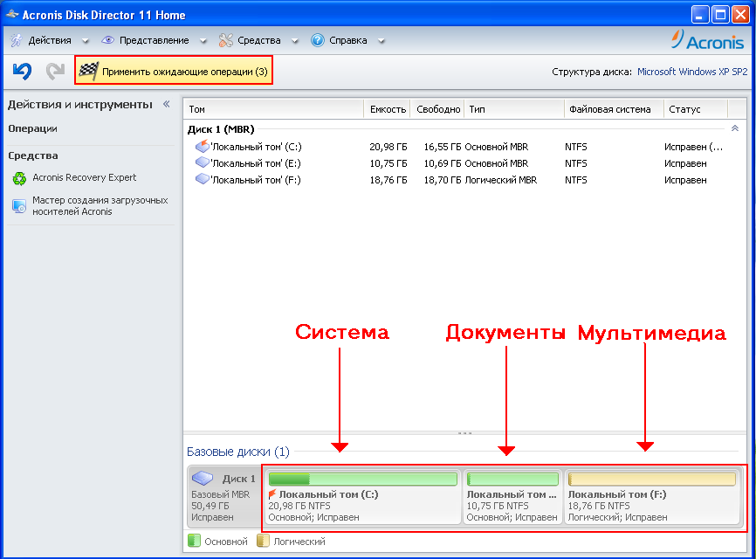Expand the Представление dropdown arrow
Image resolution: width=756 pixels, height=559 pixels.
tap(203, 41)
